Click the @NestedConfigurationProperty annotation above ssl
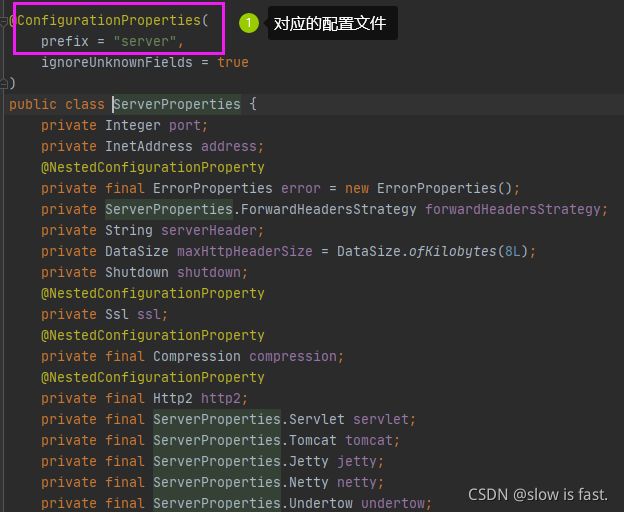Screen dimensions: 624x512 click(153, 294)
